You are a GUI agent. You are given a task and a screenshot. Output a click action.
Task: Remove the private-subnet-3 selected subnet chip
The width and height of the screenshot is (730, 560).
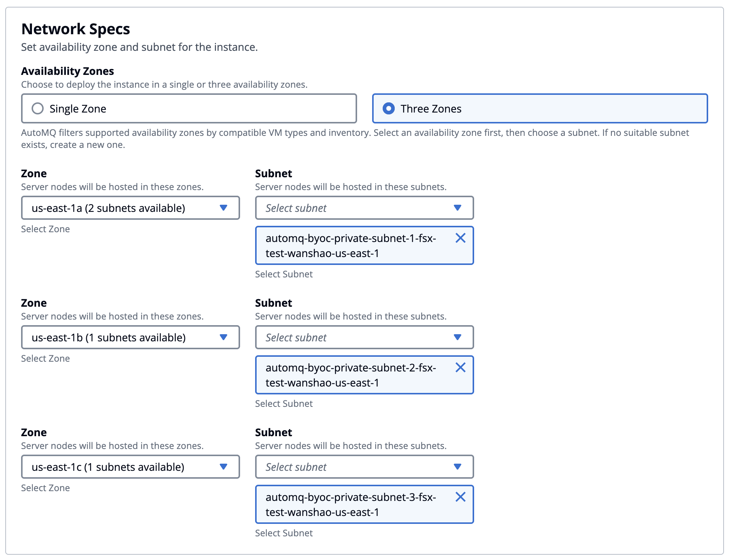click(x=460, y=497)
